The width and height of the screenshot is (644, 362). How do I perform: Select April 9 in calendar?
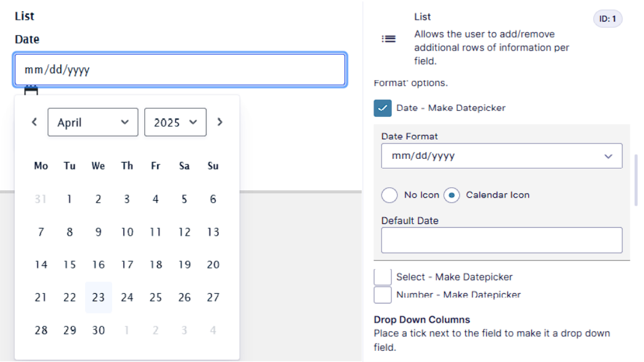point(98,232)
